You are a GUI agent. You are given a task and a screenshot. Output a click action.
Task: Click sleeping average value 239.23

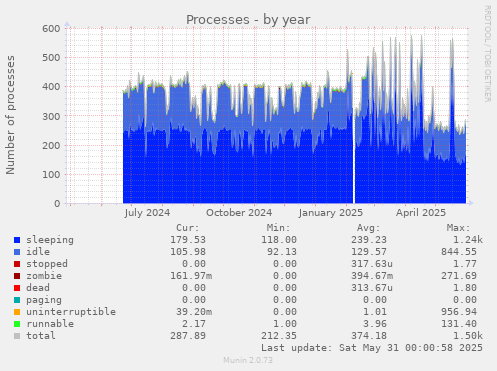369,240
